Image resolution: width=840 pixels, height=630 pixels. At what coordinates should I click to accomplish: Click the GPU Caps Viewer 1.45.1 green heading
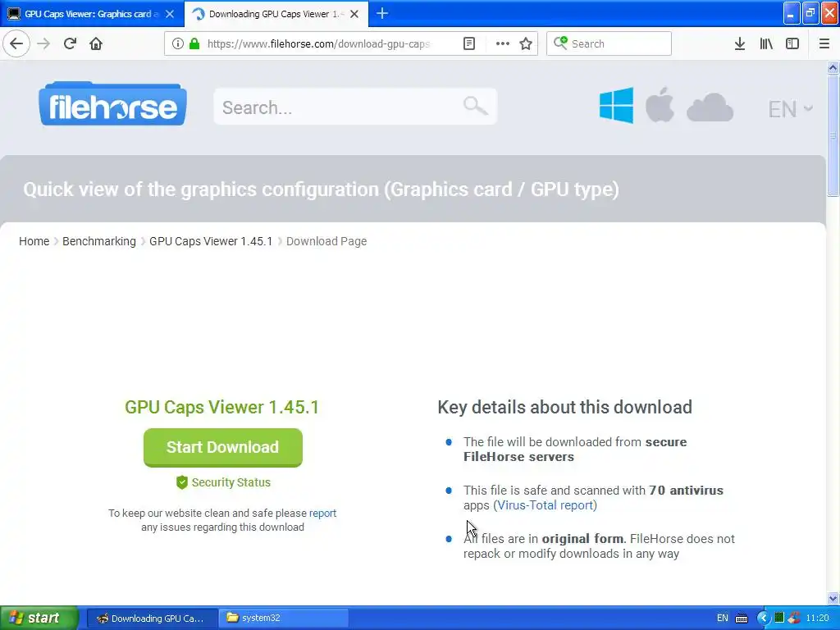click(x=221, y=407)
